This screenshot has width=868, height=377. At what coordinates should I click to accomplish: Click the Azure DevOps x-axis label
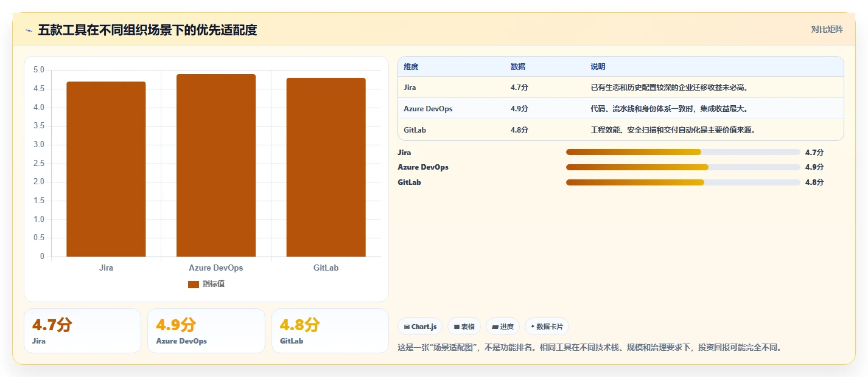point(216,268)
